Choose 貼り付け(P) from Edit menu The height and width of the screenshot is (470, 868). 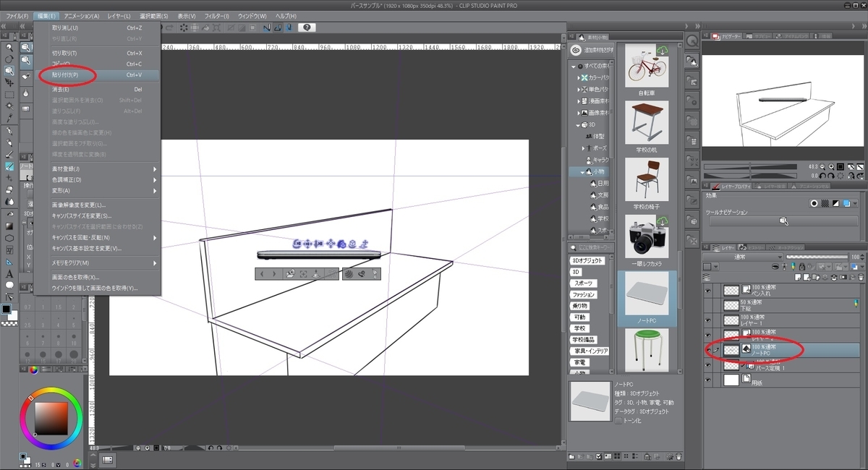[x=97, y=74]
